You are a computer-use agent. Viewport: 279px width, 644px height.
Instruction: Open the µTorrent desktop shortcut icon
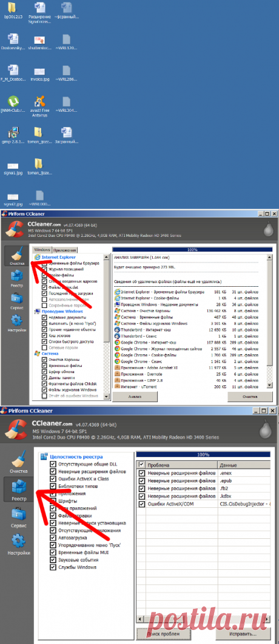click(13, 101)
